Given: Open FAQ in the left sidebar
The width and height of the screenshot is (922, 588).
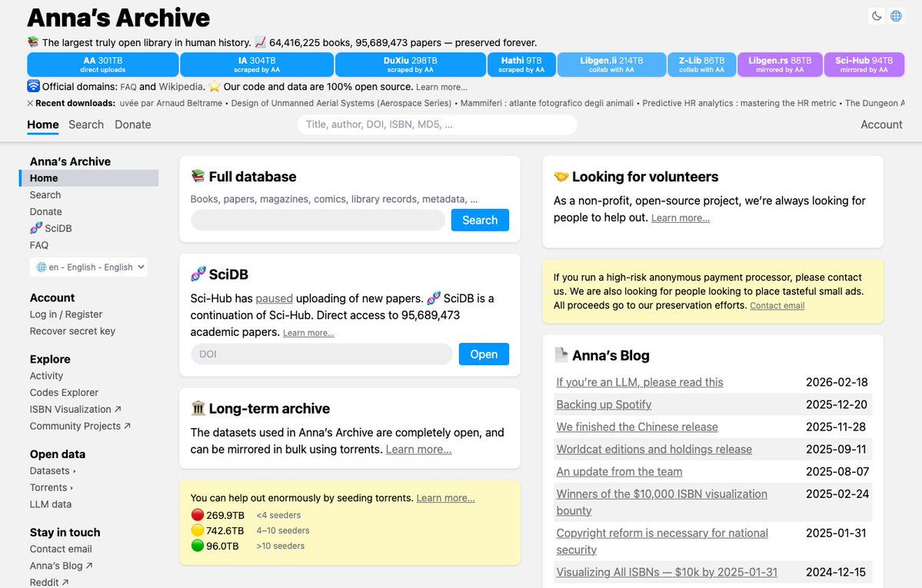Looking at the screenshot, I should pyautogui.click(x=39, y=245).
